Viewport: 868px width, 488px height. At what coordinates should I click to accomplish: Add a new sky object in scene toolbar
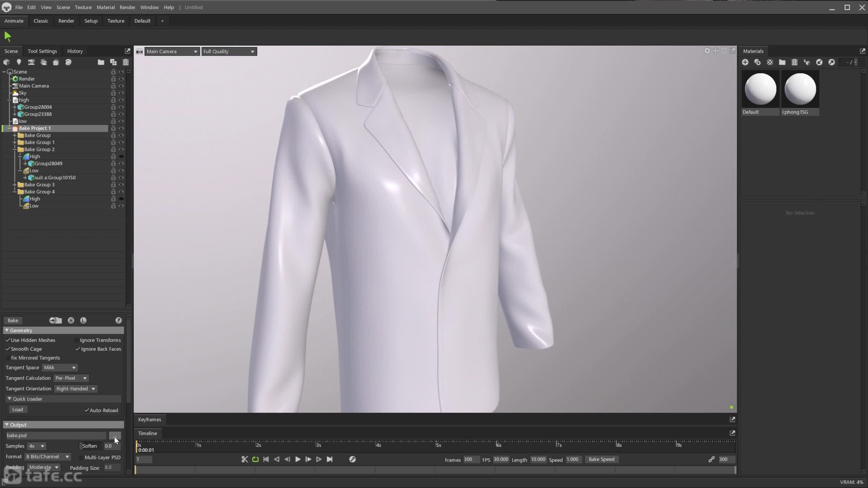[x=43, y=62]
